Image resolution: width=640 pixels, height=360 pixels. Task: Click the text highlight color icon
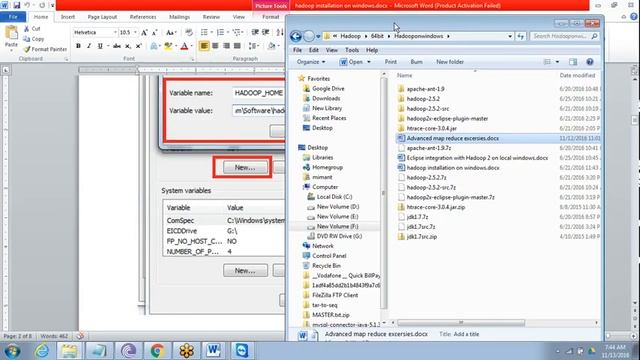click(168, 46)
